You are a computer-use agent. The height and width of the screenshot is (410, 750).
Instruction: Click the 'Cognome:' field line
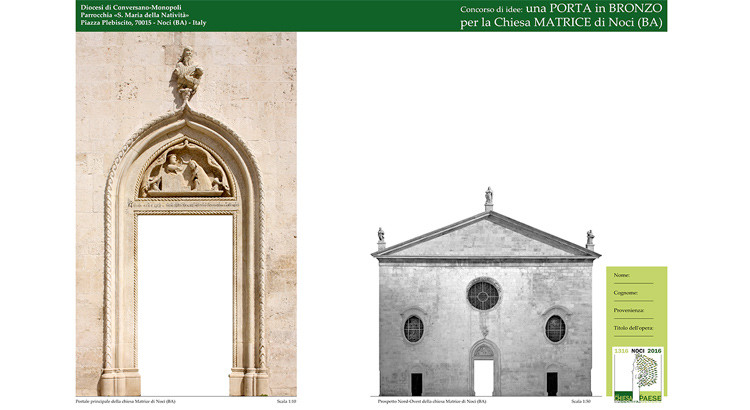coord(633,301)
